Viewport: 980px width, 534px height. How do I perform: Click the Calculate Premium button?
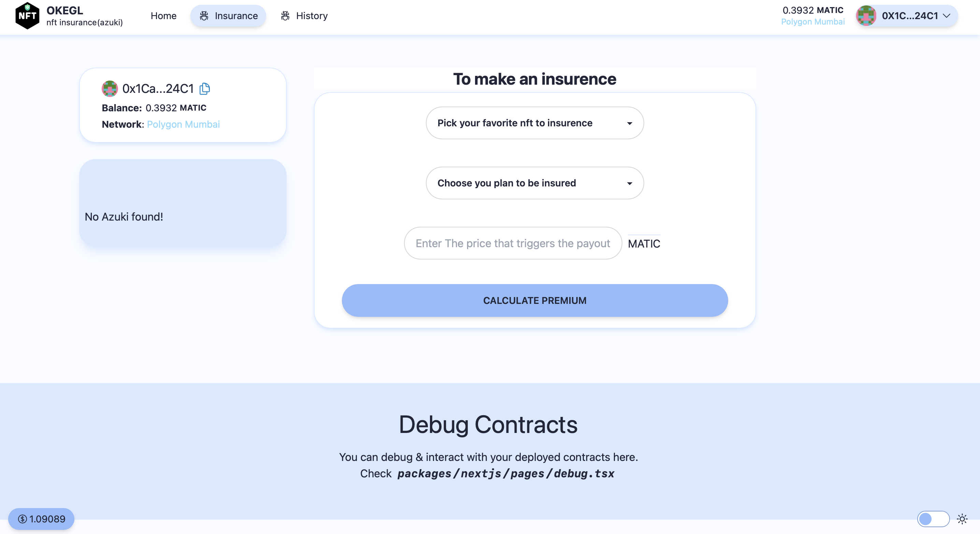coord(534,300)
